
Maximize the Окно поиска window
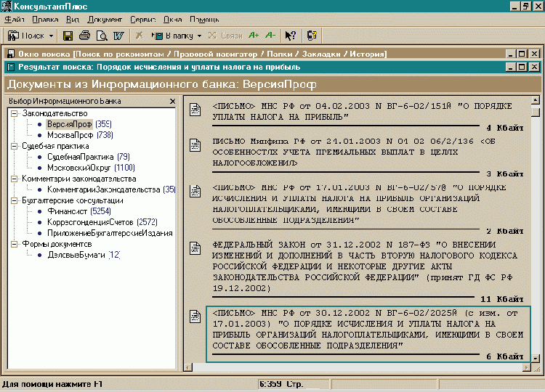pos(522,54)
